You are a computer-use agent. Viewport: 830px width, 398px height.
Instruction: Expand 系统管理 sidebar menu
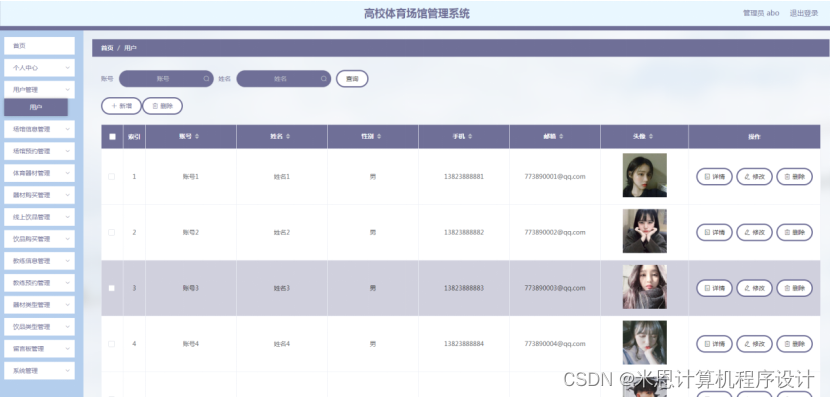coord(39,371)
